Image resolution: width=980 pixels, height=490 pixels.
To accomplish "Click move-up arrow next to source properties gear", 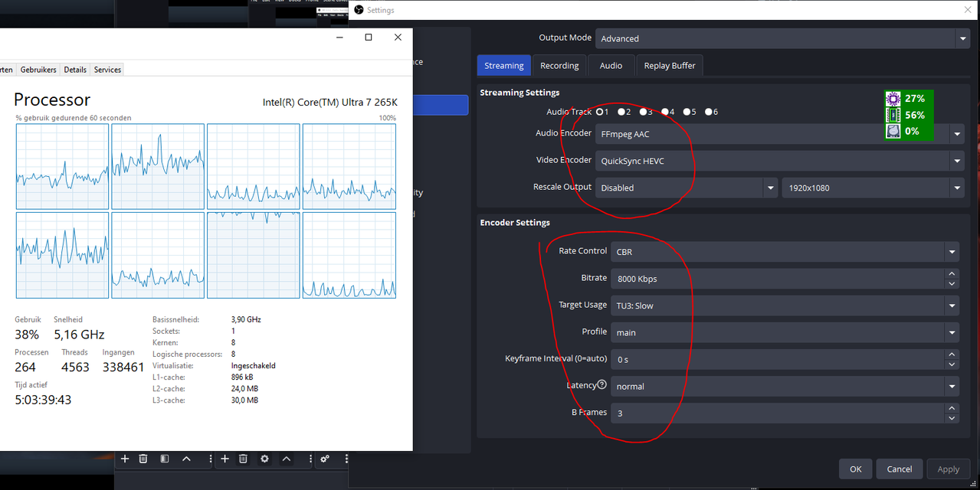I will tap(287, 459).
